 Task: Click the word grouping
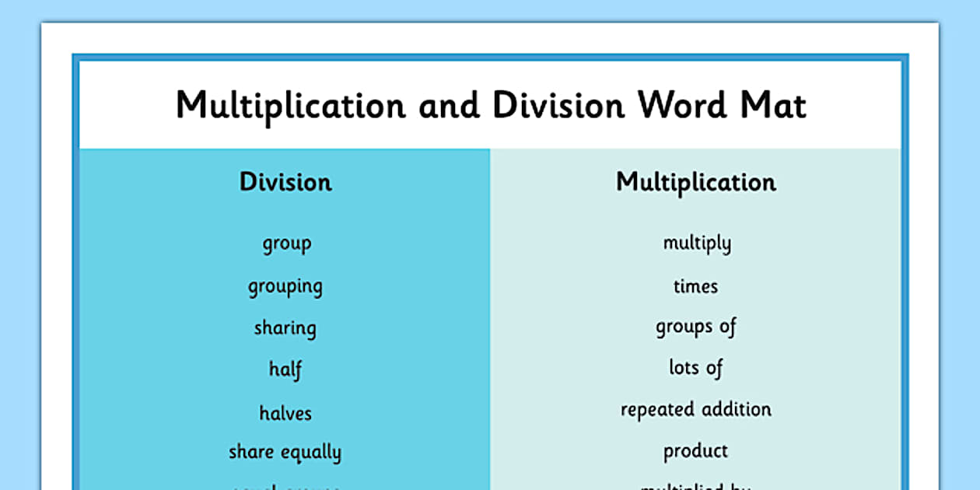coord(285,286)
